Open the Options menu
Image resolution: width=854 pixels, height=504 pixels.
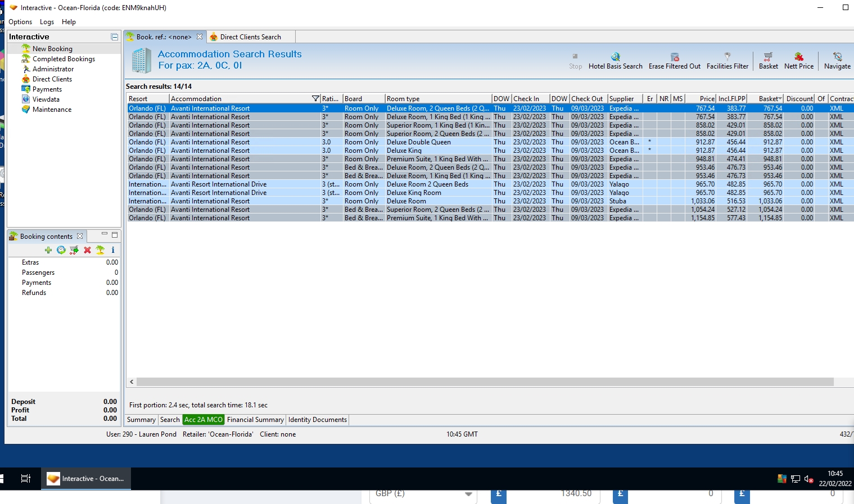coord(20,22)
